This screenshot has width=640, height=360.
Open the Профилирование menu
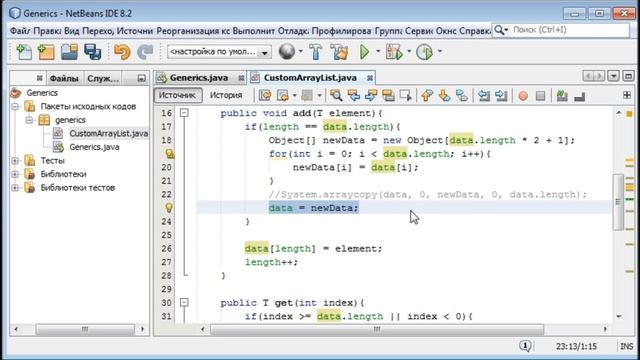tap(341, 31)
